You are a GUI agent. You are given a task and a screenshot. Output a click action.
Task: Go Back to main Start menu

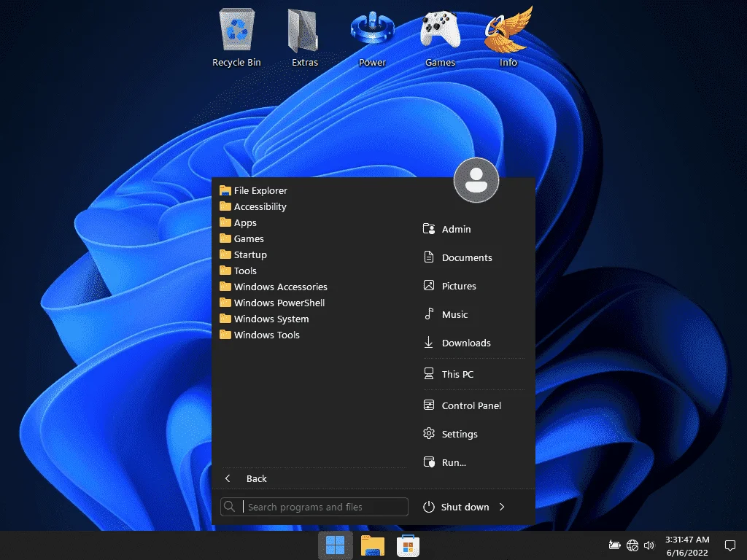[x=245, y=478]
